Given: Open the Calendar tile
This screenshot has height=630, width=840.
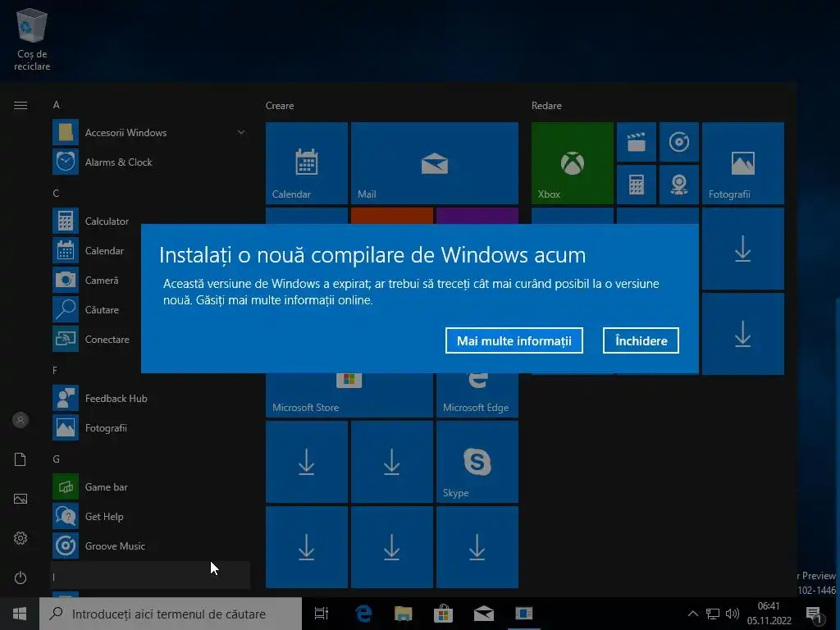Looking at the screenshot, I should coord(307,163).
